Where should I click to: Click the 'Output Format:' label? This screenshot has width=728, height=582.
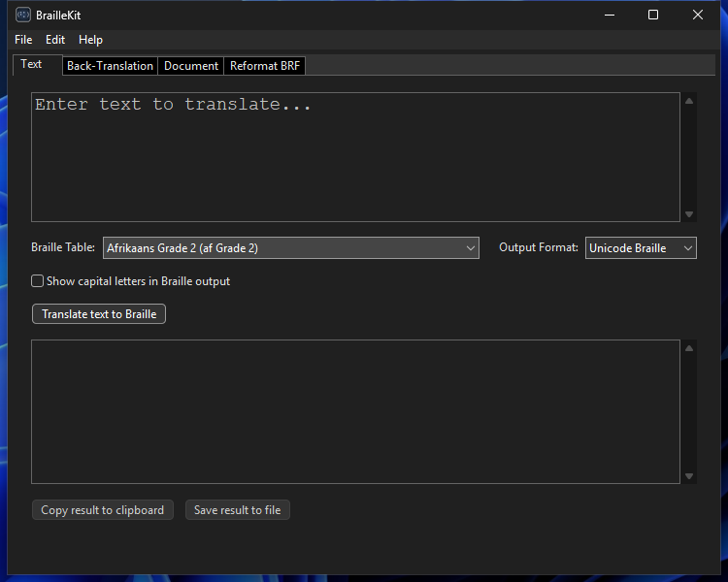coord(539,247)
